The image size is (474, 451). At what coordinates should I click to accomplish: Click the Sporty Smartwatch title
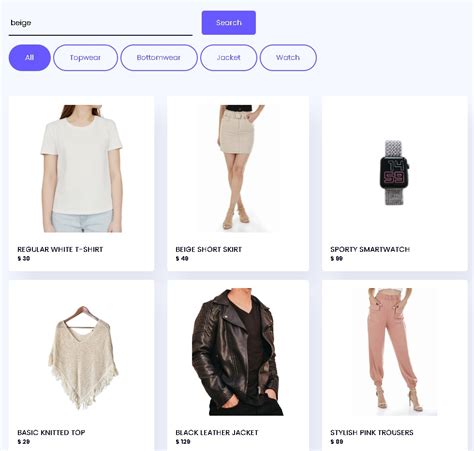tap(370, 249)
